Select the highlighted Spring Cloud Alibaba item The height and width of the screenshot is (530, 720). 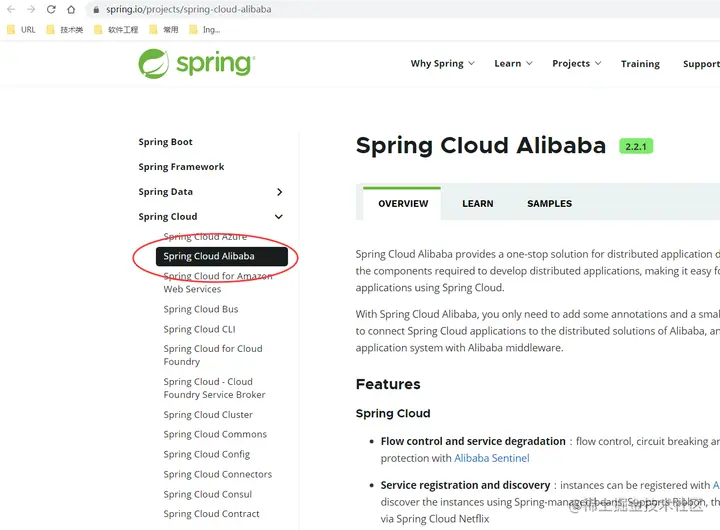(x=222, y=256)
